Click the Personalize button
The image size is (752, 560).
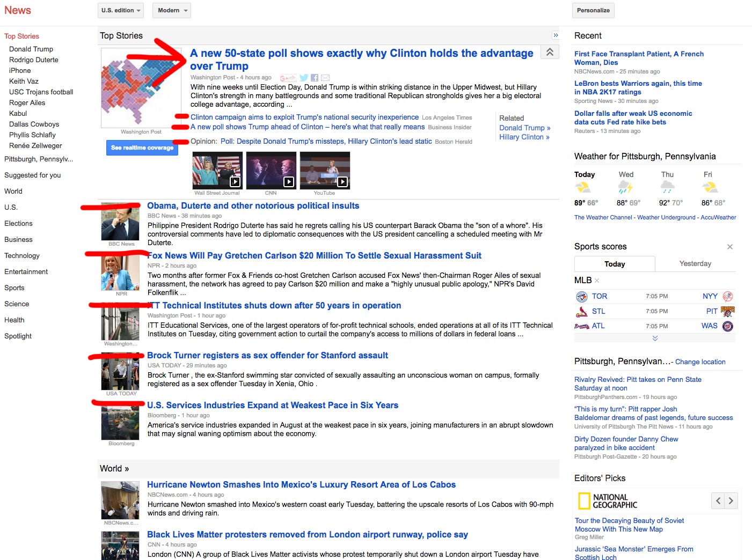coord(593,10)
